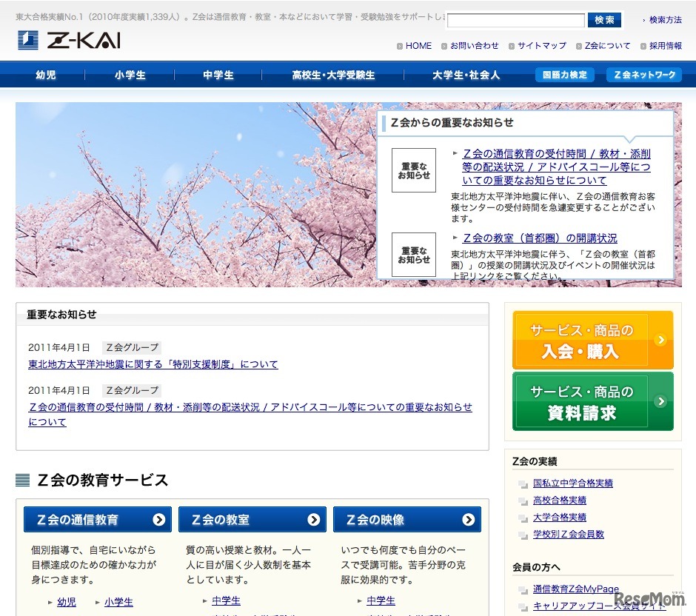The height and width of the screenshot is (616, 696).
Task: Click first 重要なお知らせ icon box
Action: 414,170
